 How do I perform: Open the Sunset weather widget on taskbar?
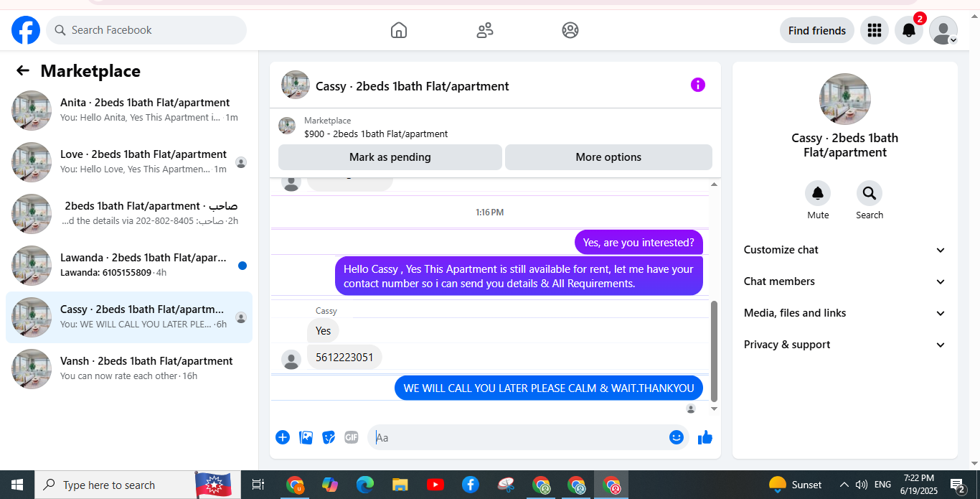tap(795, 485)
